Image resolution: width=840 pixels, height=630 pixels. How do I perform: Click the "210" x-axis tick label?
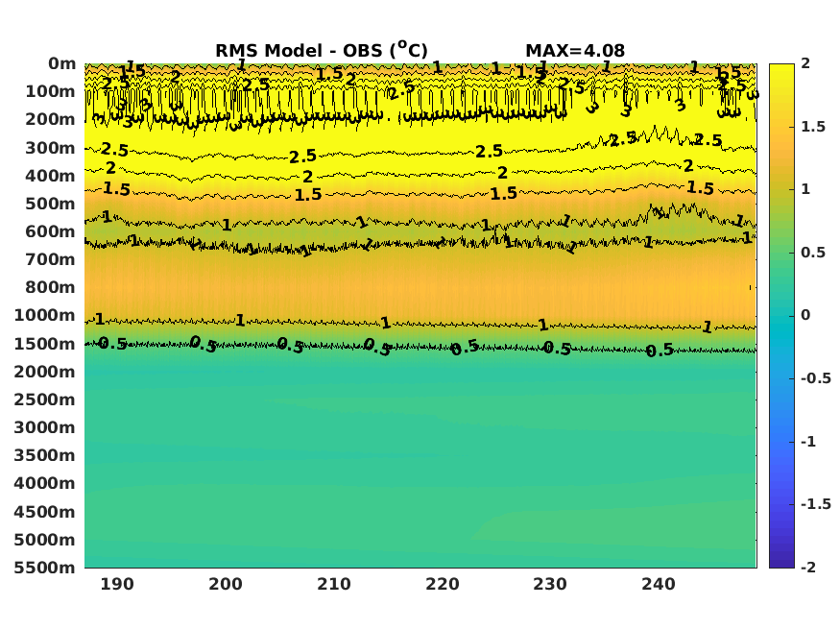point(334,583)
